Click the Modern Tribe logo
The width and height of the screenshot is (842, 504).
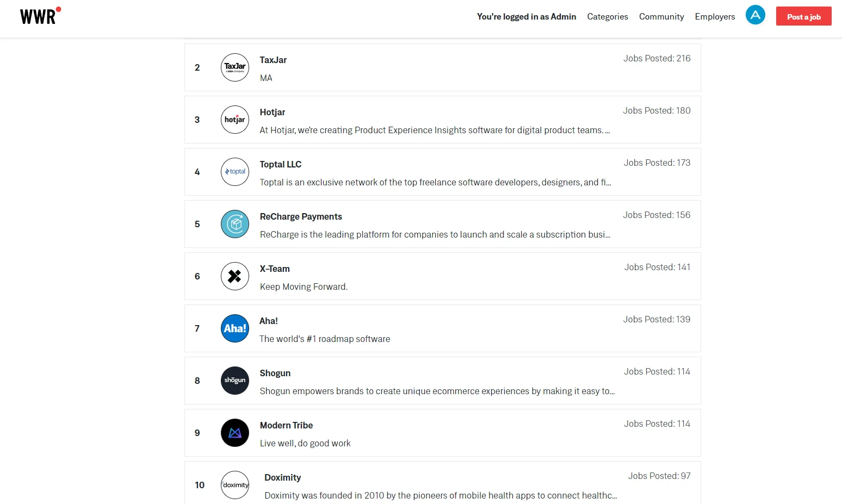pyautogui.click(x=235, y=433)
